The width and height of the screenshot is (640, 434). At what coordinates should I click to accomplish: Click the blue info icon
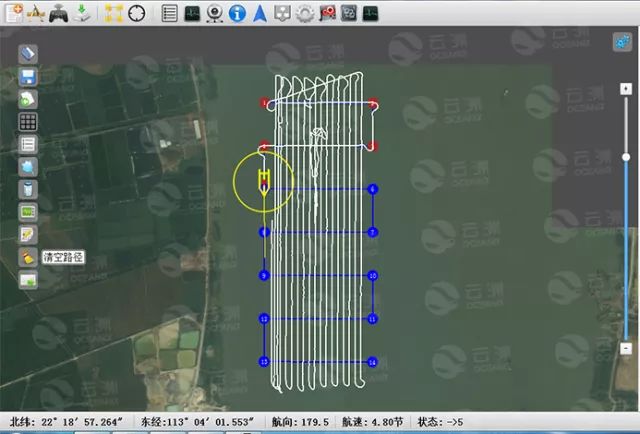pyautogui.click(x=237, y=13)
